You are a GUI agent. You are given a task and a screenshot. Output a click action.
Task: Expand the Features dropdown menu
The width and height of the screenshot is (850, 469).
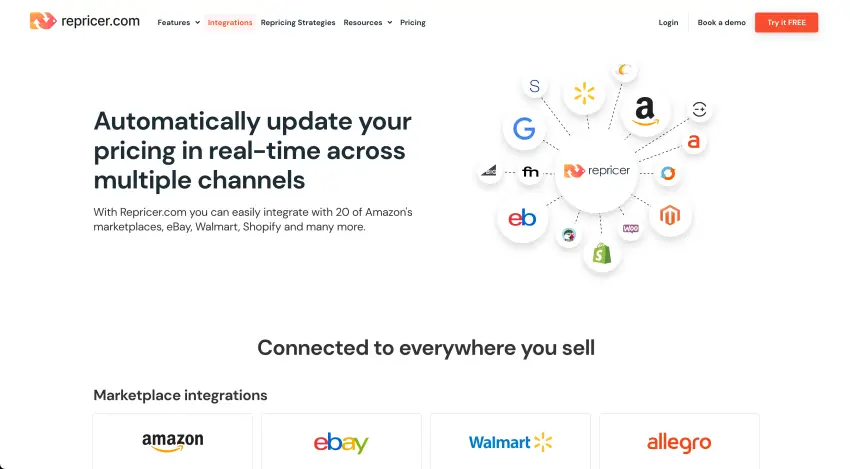178,22
